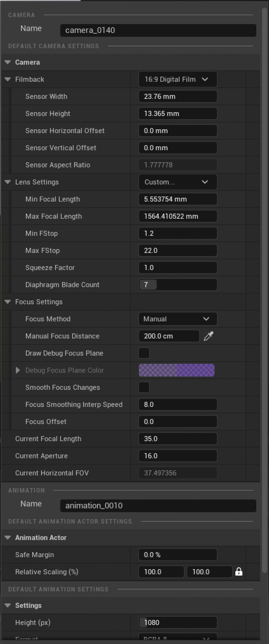Collapse the Animation Actor section
Screen dimensions: 269x644
(8, 538)
